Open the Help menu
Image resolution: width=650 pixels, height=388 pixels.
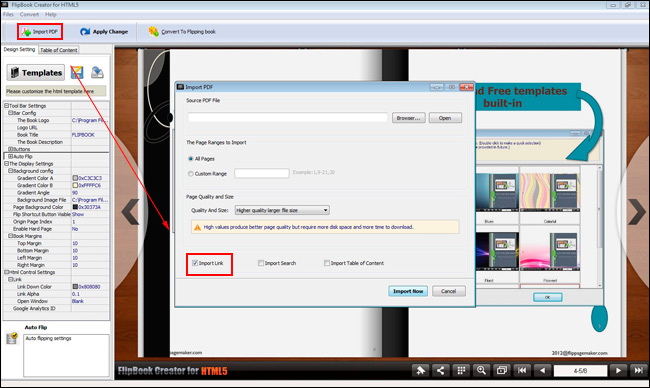pyautogui.click(x=51, y=14)
